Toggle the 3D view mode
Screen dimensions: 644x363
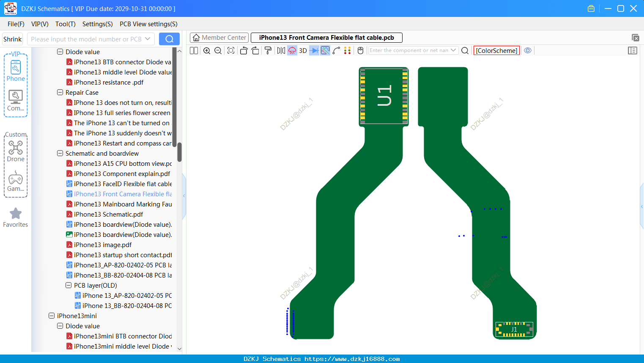[x=303, y=50]
